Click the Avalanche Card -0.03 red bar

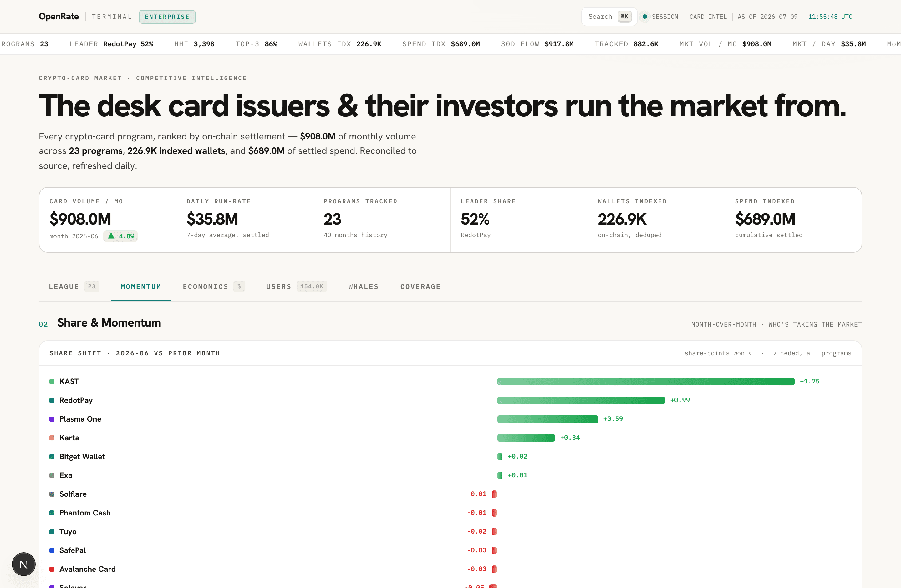pos(494,569)
